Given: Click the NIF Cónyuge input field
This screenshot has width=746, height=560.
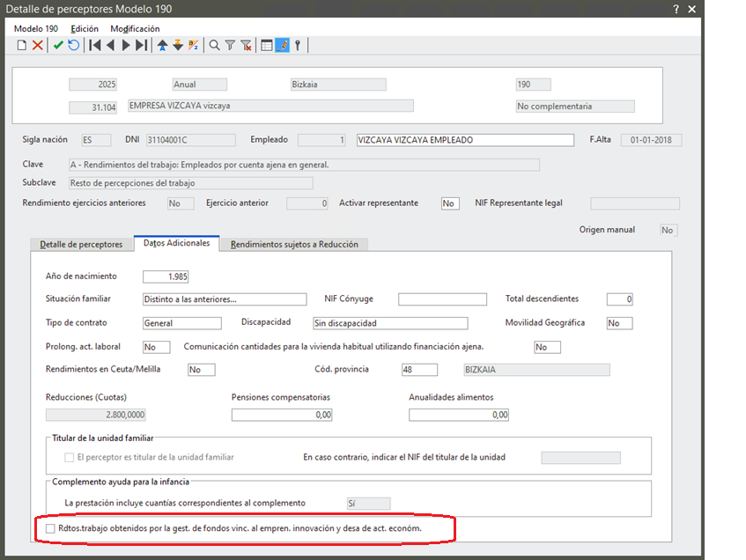Looking at the screenshot, I should click(442, 299).
